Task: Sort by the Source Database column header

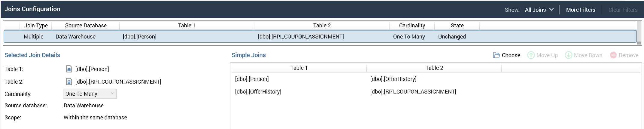Action: [86, 26]
